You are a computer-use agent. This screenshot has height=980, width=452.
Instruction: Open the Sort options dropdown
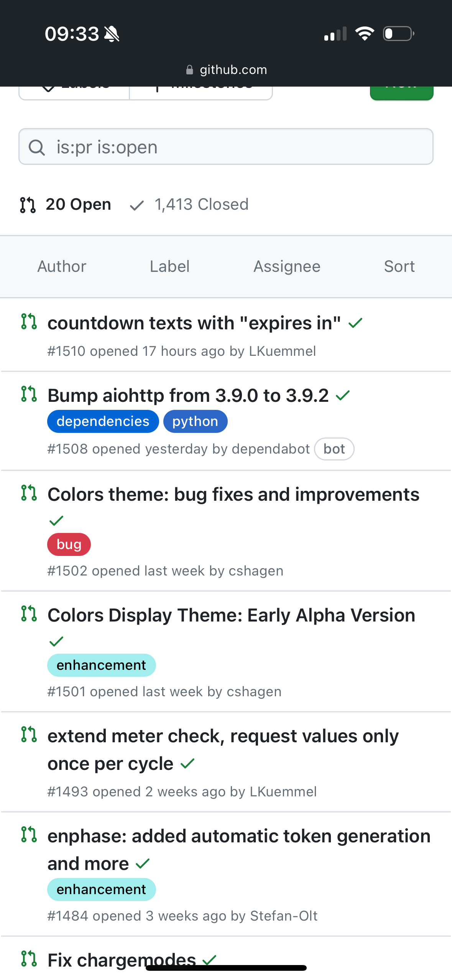point(399,266)
